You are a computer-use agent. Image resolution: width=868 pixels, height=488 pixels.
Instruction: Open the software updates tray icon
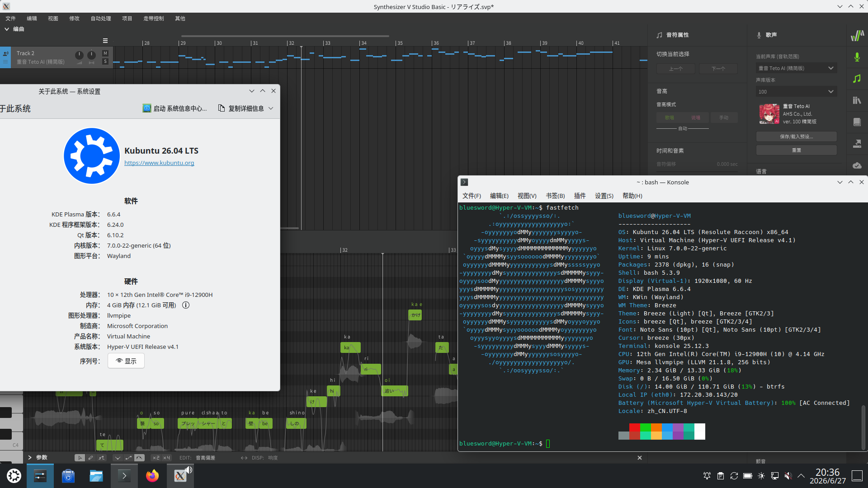click(734, 476)
